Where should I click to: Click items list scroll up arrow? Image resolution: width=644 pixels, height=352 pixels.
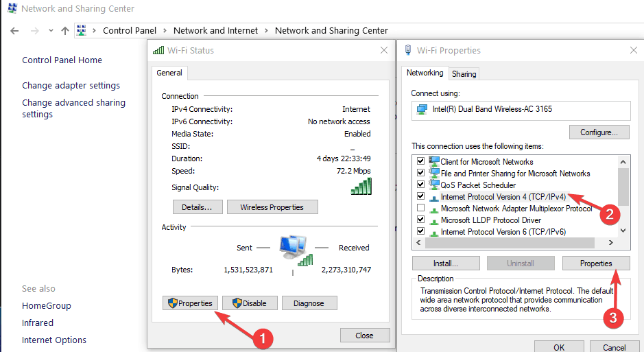(623, 162)
